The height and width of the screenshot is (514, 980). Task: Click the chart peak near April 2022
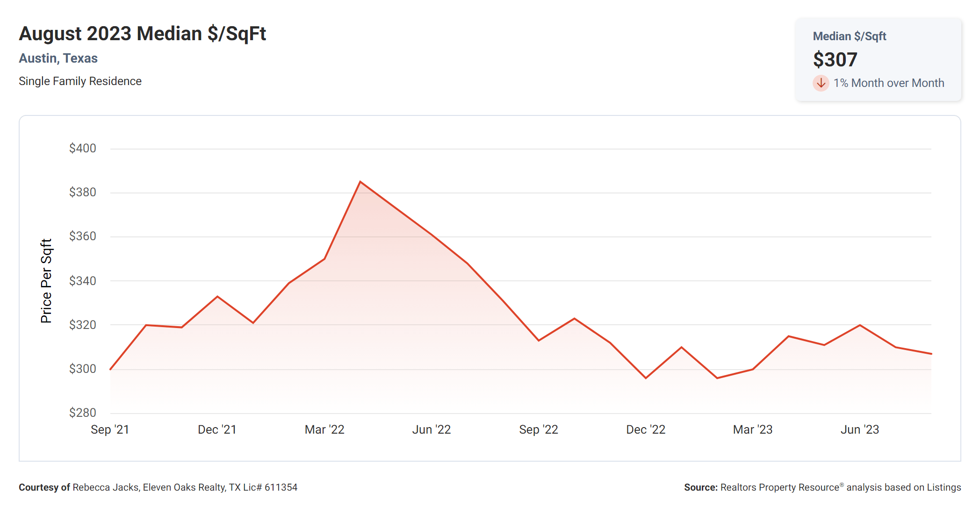pyautogui.click(x=360, y=182)
